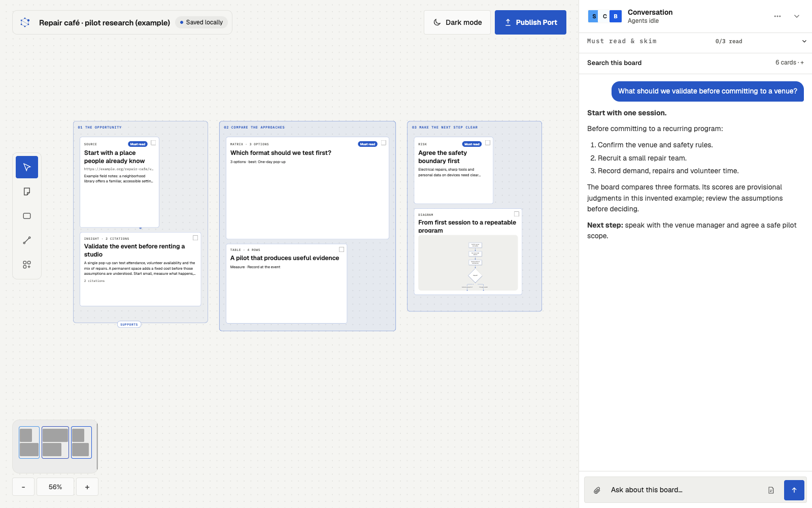Click the Ask about this board input
Viewport: 812px width, 508px height.
coord(685,490)
